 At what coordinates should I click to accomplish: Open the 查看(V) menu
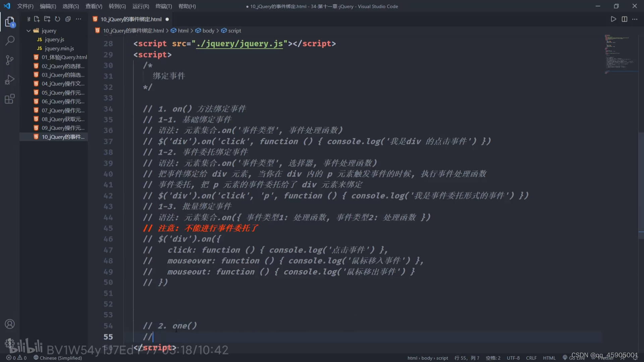click(x=94, y=6)
